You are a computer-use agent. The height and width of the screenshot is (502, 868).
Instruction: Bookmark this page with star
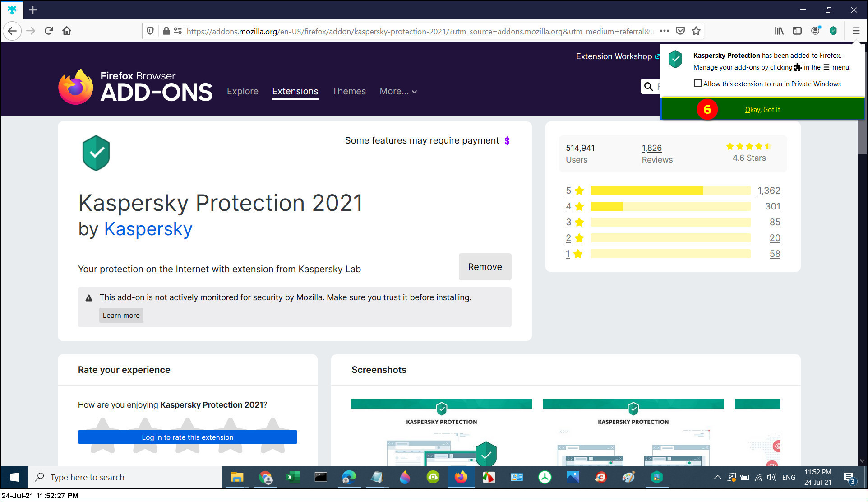coord(696,31)
